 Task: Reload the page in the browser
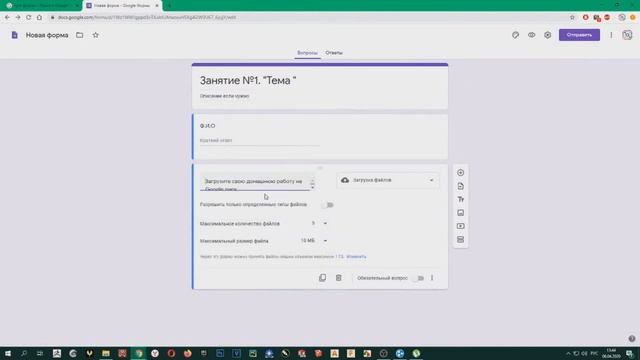pos(29,18)
